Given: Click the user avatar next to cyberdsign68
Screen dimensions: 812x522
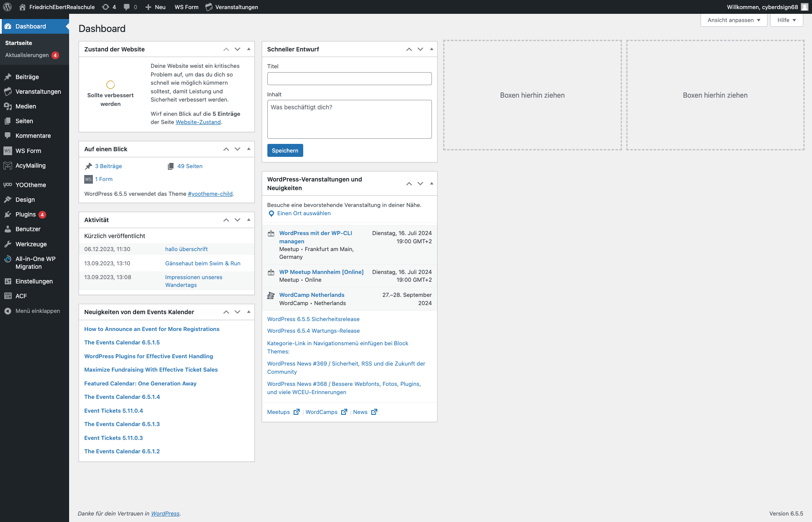Looking at the screenshot, I should [804, 7].
